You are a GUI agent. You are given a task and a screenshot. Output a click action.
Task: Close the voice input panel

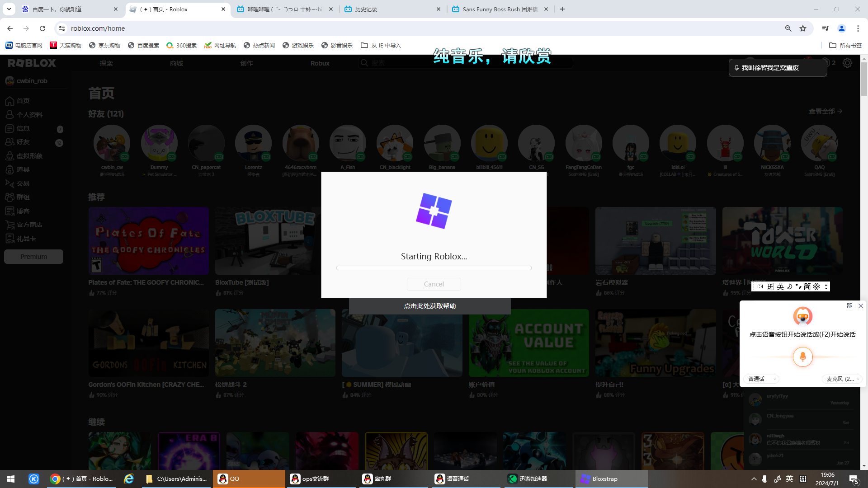(861, 306)
